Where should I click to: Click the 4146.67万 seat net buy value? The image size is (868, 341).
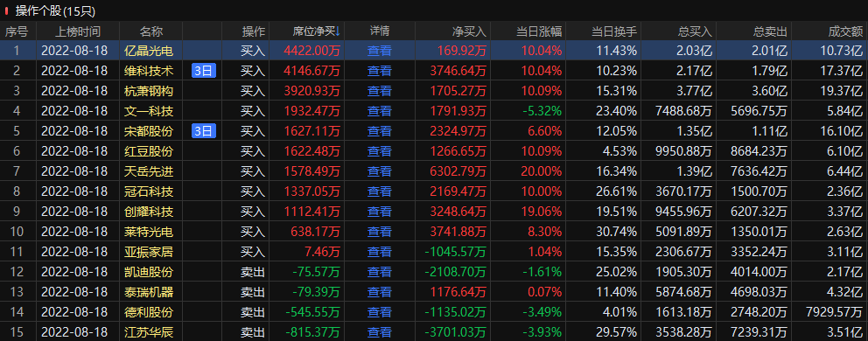click(x=312, y=71)
